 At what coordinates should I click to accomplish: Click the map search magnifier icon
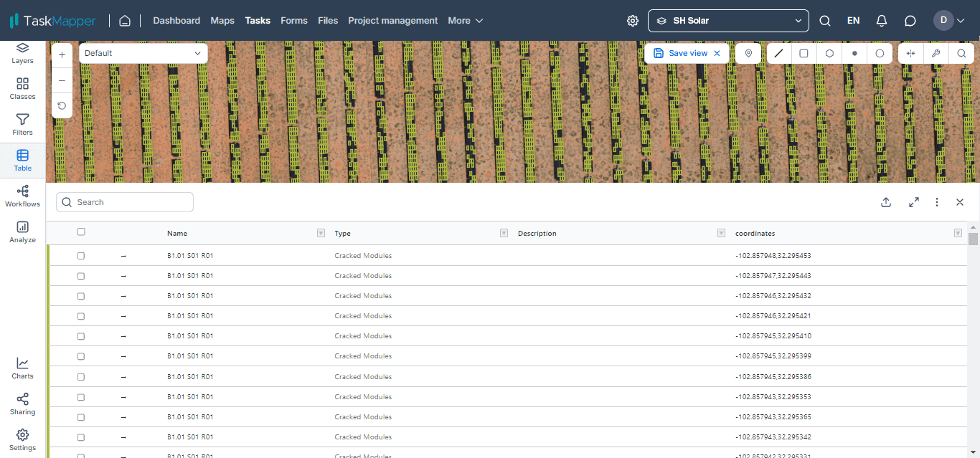(x=961, y=53)
